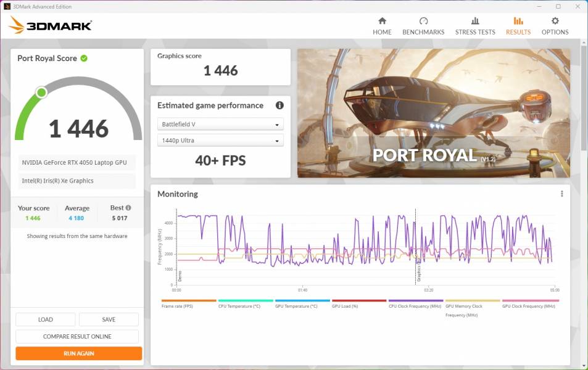Toggle GPU Load (%) legend

click(x=359, y=303)
